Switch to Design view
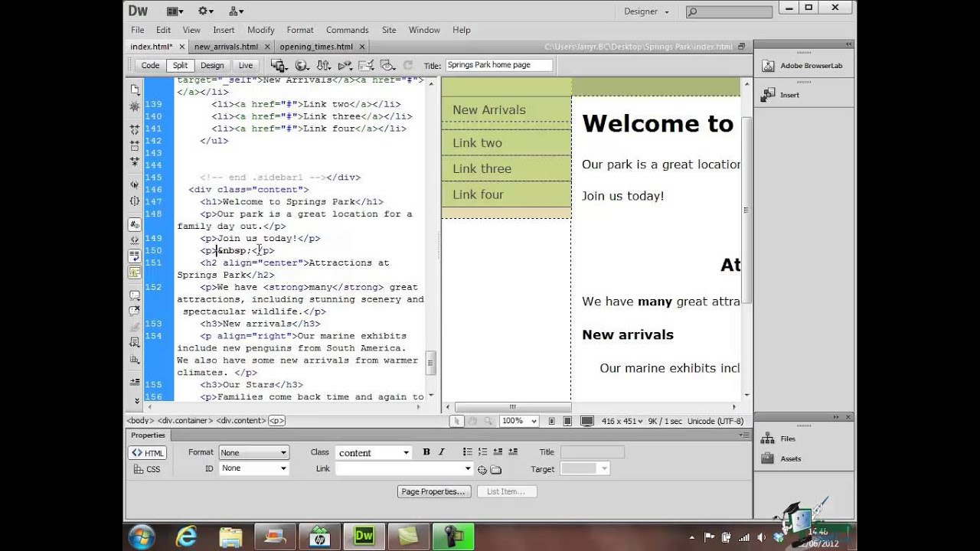 (x=212, y=66)
